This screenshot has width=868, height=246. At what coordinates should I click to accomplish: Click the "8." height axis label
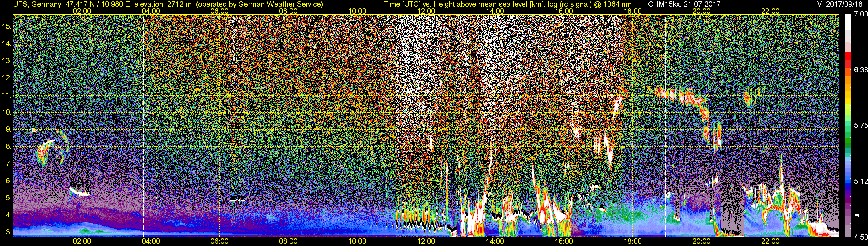tap(8, 147)
